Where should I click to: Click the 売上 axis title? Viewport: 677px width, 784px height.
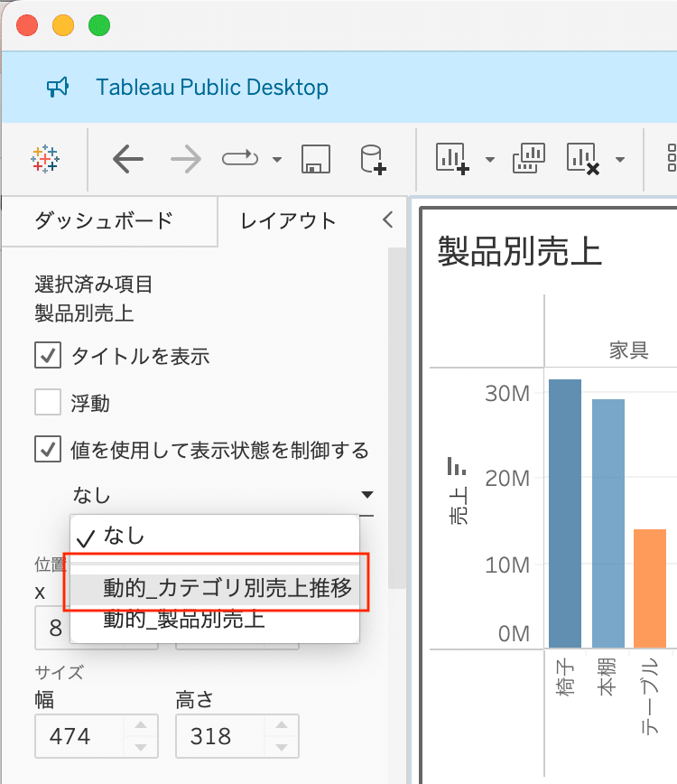pyautogui.click(x=459, y=505)
